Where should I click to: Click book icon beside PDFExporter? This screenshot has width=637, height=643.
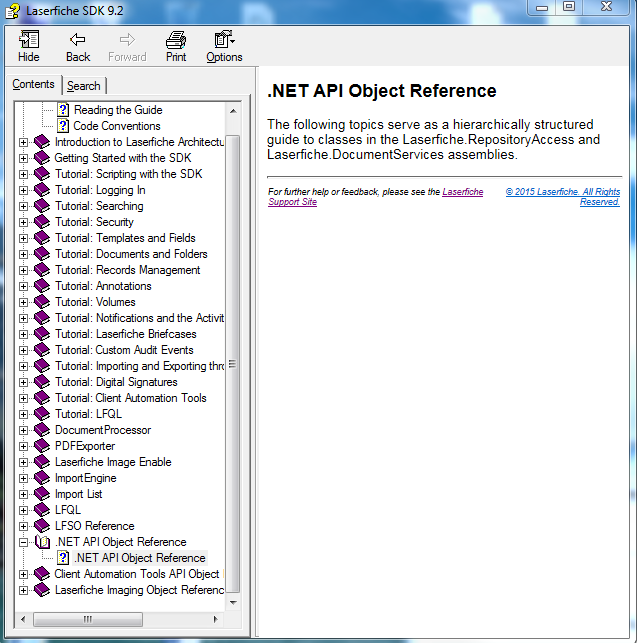pyautogui.click(x=42, y=445)
